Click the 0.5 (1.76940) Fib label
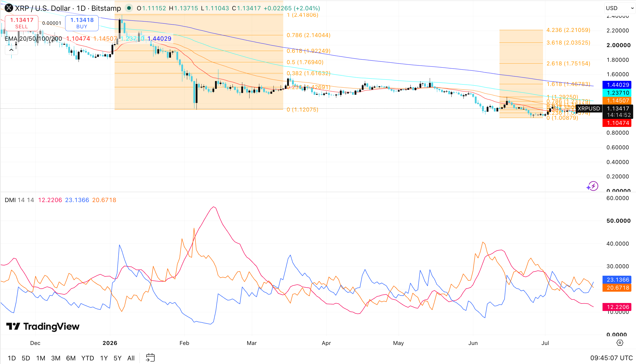The height and width of the screenshot is (364, 636). [305, 62]
